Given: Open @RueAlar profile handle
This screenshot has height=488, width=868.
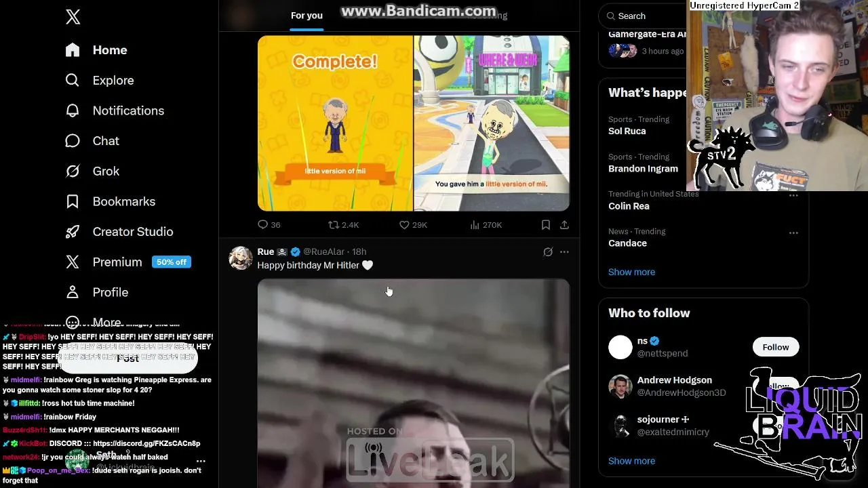Looking at the screenshot, I should (x=323, y=251).
